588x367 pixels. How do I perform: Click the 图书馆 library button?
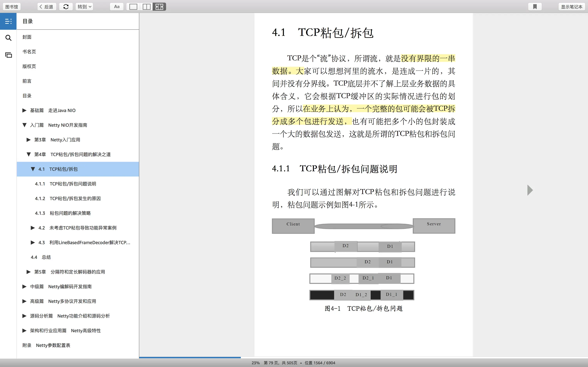coord(12,7)
